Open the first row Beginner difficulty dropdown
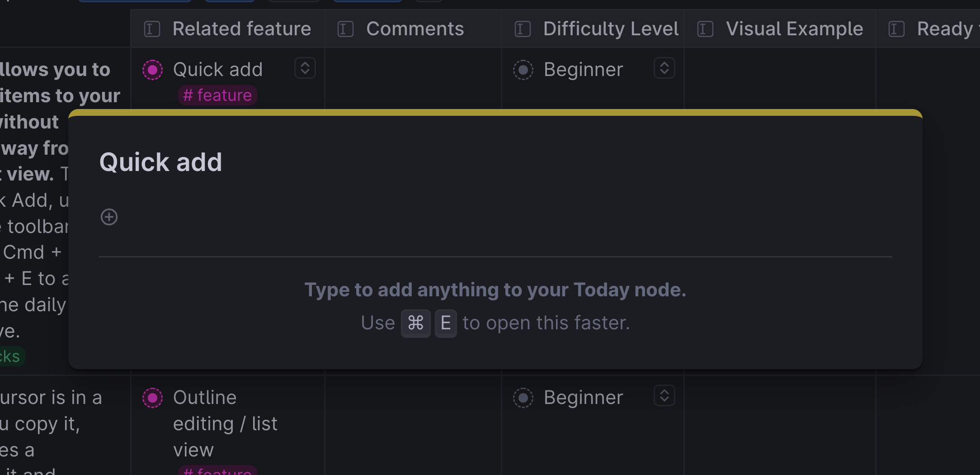The height and width of the screenshot is (475, 980). [664, 68]
